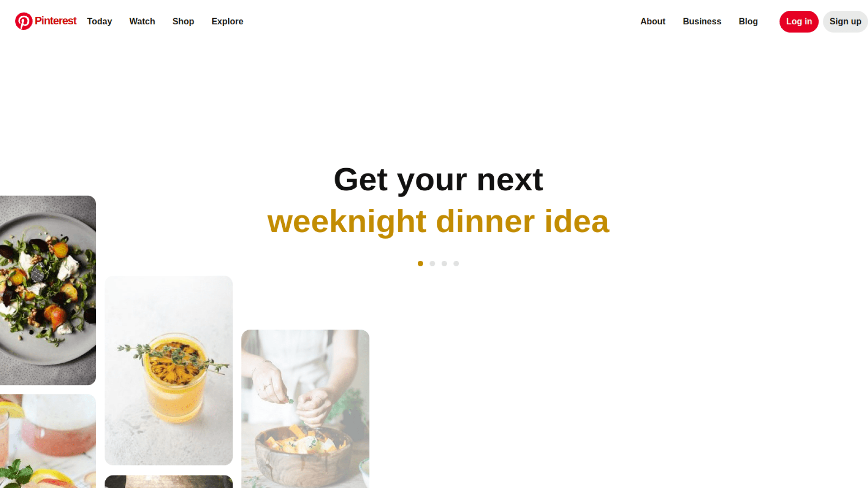Navigate to the Shop section

[183, 21]
